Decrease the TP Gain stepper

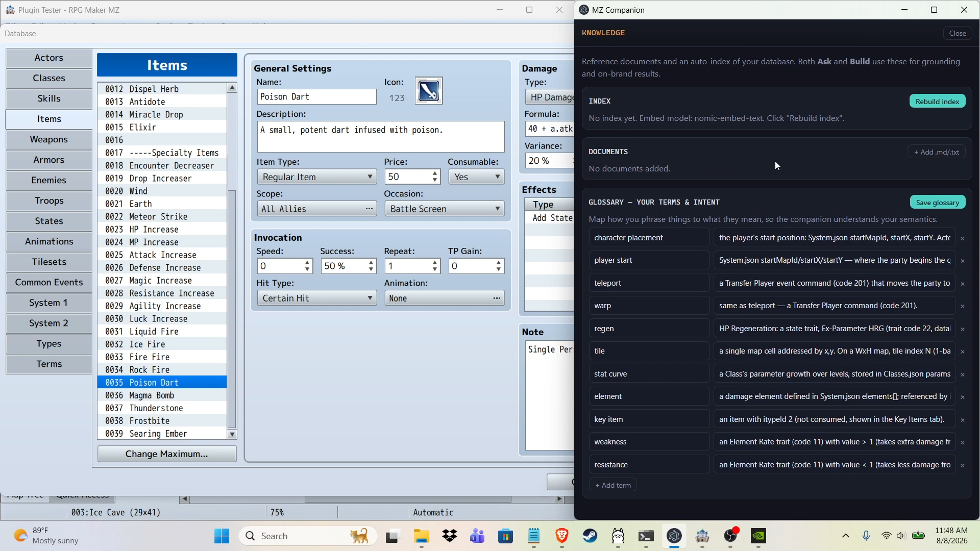point(499,269)
